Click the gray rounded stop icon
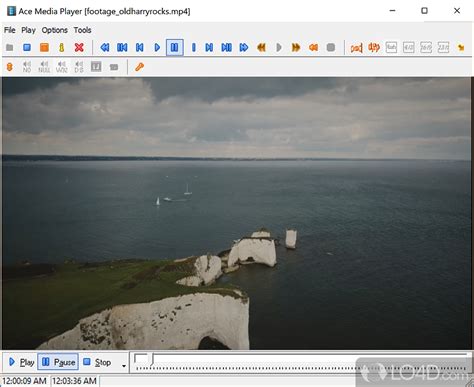This screenshot has width=474, height=387. (331, 47)
